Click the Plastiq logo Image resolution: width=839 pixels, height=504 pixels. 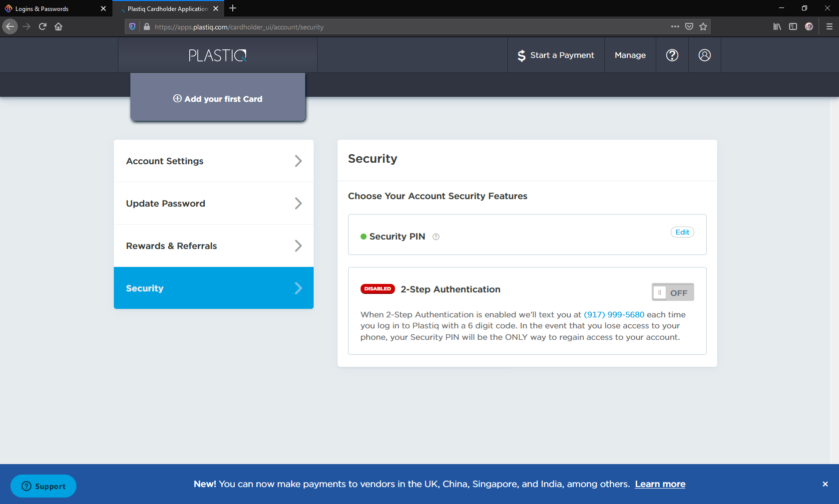tap(218, 55)
